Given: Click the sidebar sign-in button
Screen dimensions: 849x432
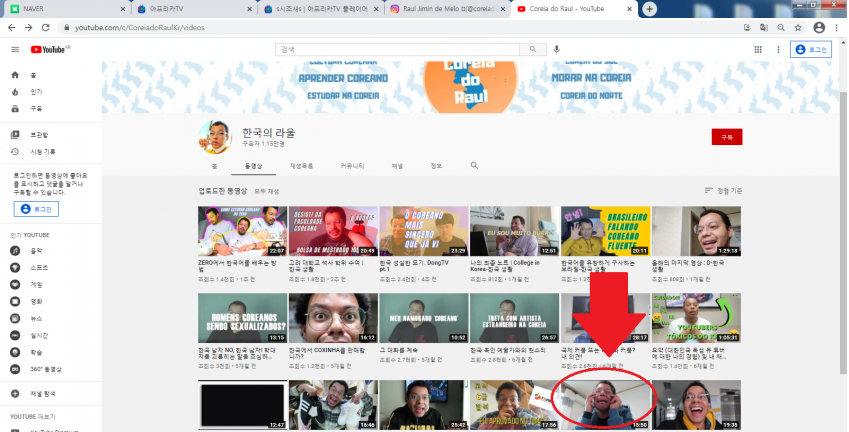Looking at the screenshot, I should click(x=36, y=209).
